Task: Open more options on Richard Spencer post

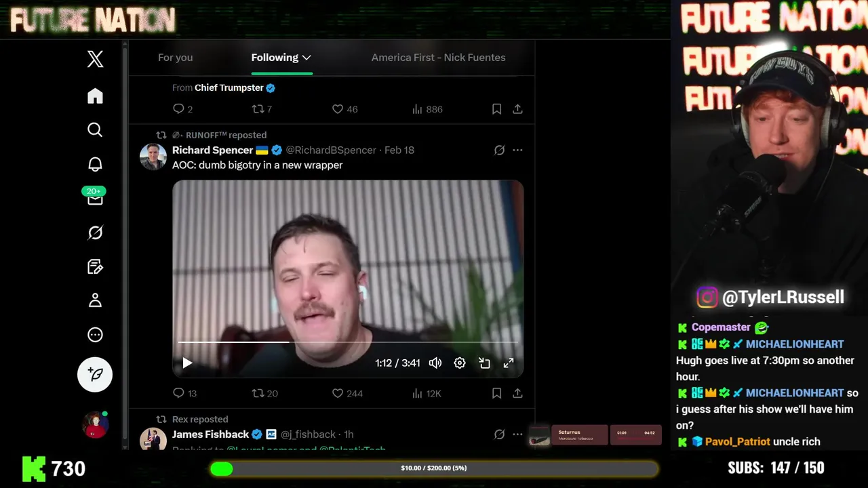Action: [x=517, y=150]
